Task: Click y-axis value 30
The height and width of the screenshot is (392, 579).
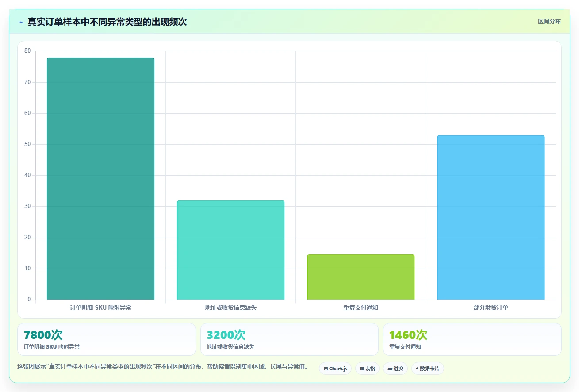Action: (x=27, y=206)
